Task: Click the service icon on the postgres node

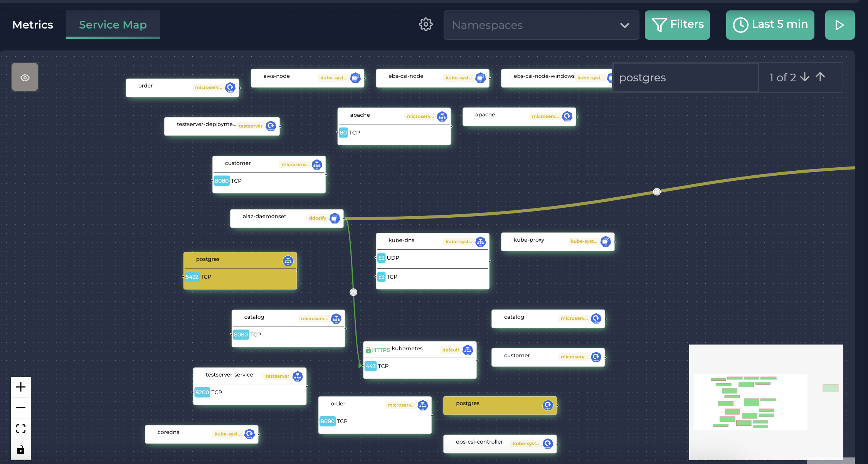Action: pyautogui.click(x=287, y=261)
